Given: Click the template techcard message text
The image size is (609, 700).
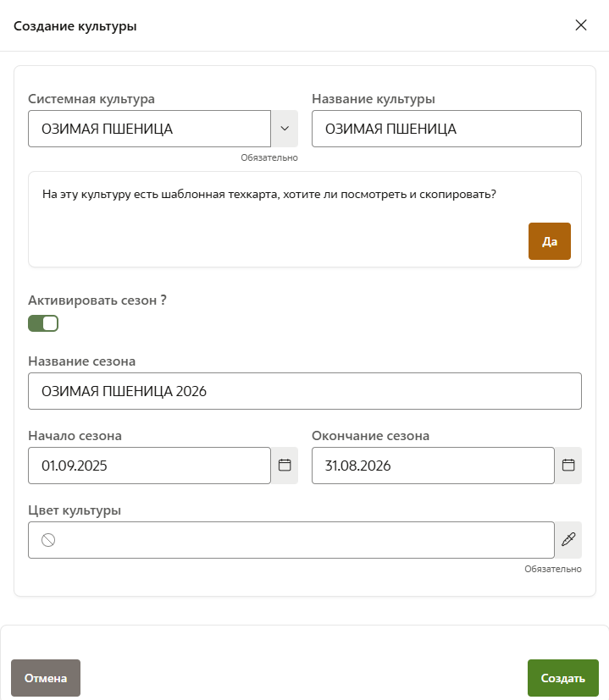Looking at the screenshot, I should 269,194.
